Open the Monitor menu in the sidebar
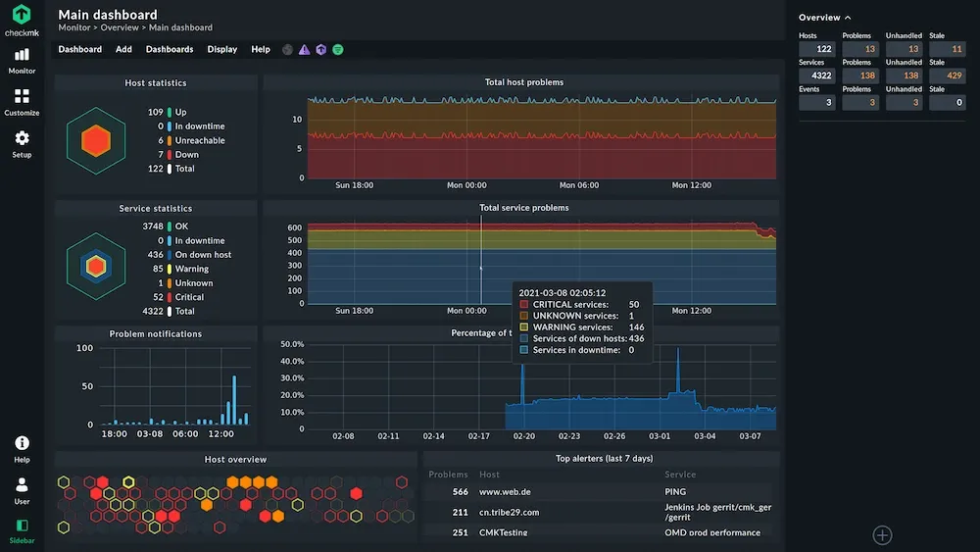Screen dimensions: 980x552 (x=22, y=61)
